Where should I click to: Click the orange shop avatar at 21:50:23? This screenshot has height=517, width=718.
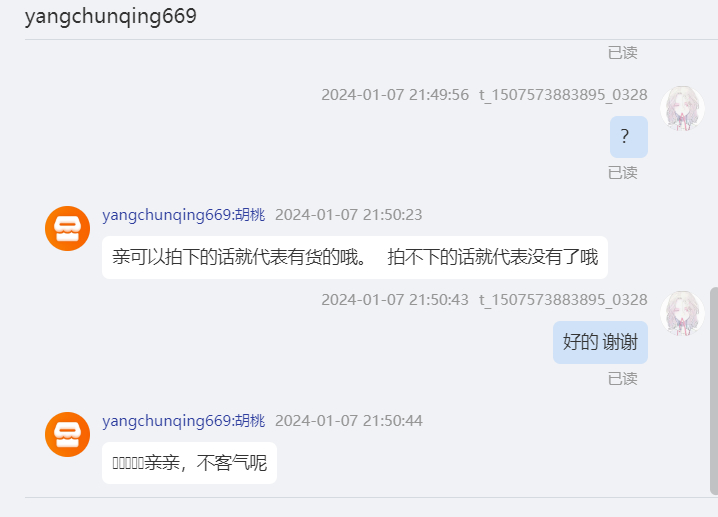tap(67, 229)
